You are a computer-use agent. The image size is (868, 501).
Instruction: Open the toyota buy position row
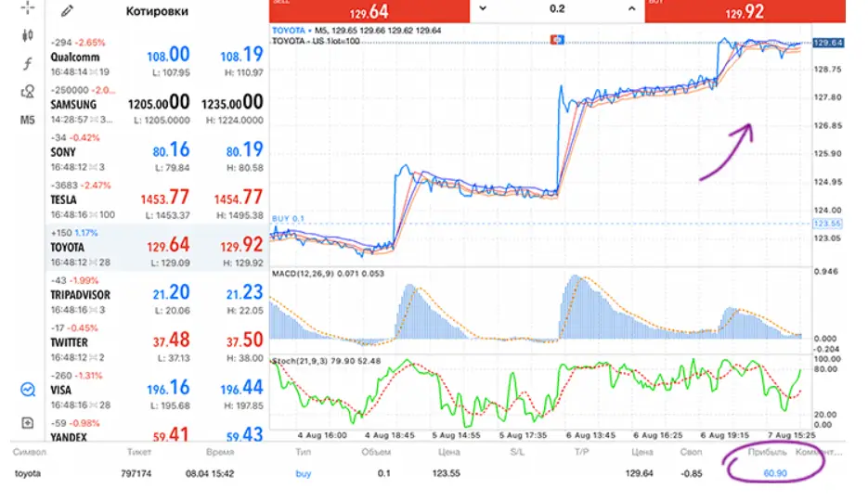[371, 473]
